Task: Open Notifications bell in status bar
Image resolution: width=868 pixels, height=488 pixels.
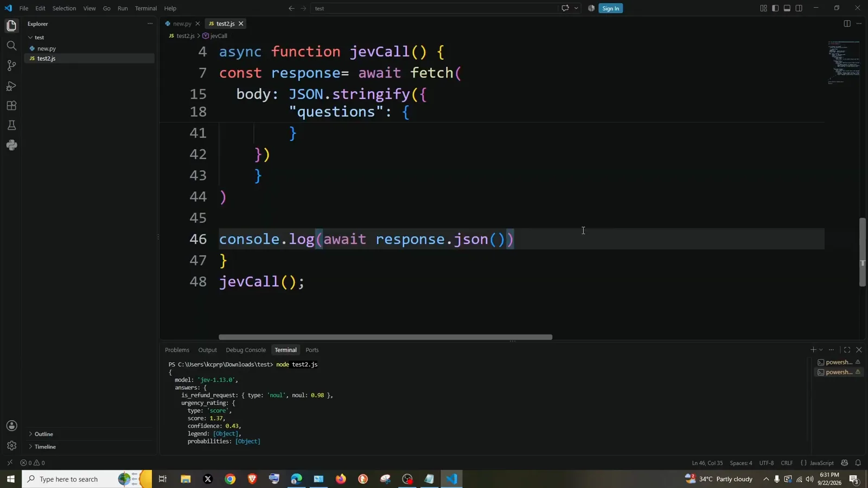Action: point(858,463)
